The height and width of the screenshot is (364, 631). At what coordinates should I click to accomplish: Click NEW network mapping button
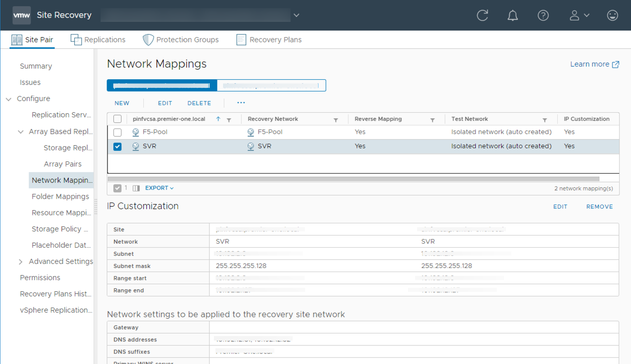pyautogui.click(x=122, y=103)
